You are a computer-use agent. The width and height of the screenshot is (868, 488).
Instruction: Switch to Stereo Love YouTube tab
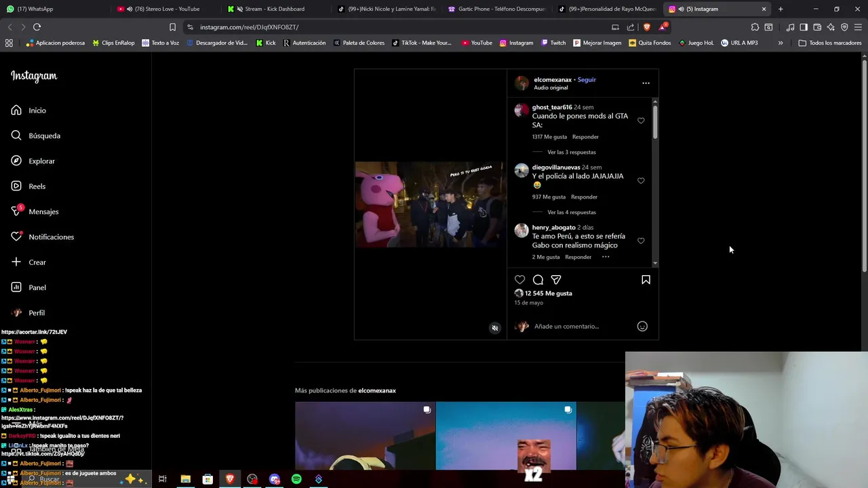(163, 9)
